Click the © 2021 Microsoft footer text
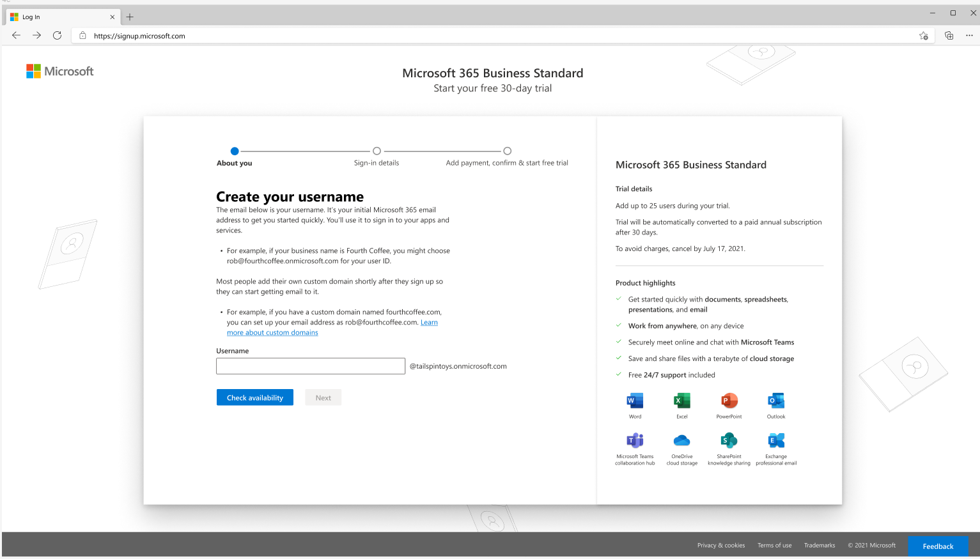Screen dimensions: 980x559 (872, 546)
